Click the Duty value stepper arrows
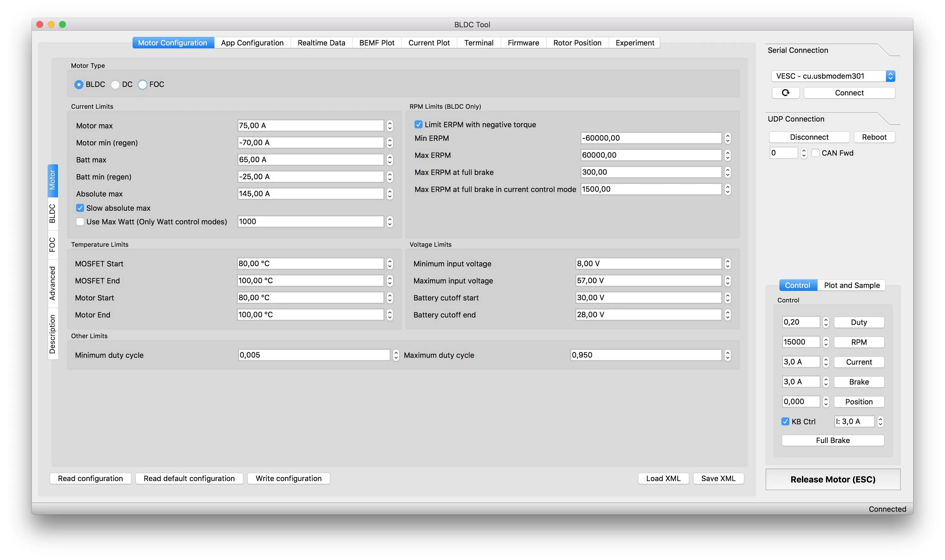The width and height of the screenshot is (945, 560). coord(826,322)
